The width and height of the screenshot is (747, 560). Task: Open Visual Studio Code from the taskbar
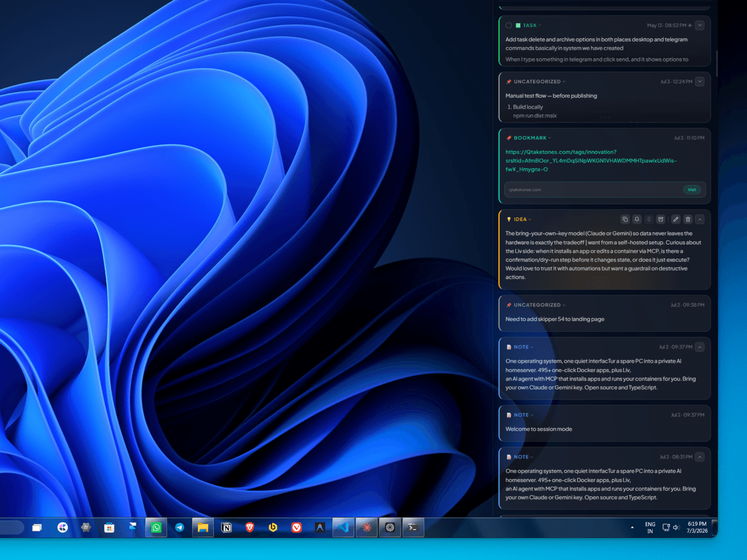[x=343, y=528]
